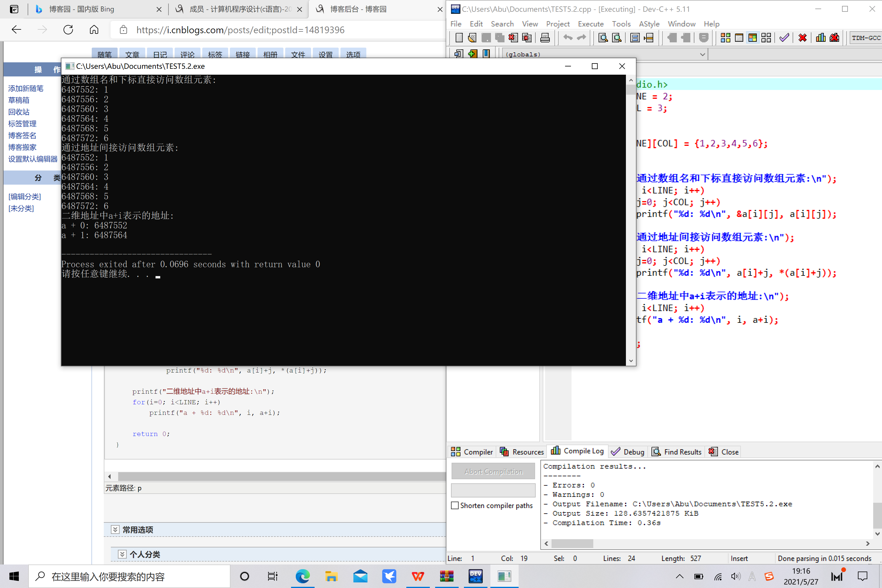Click the Profile analysis chart icon
This screenshot has height=588, width=882.
[821, 38]
